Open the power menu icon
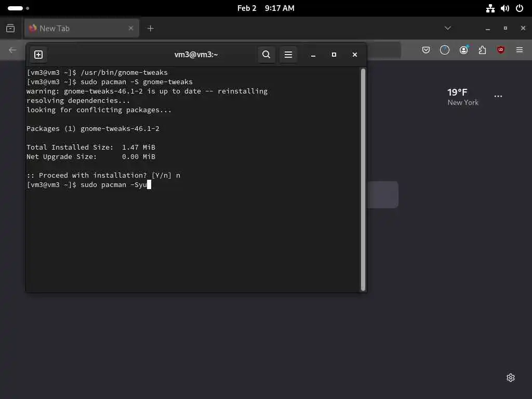Screen dimensions: 532x399 pyautogui.click(x=520, y=8)
